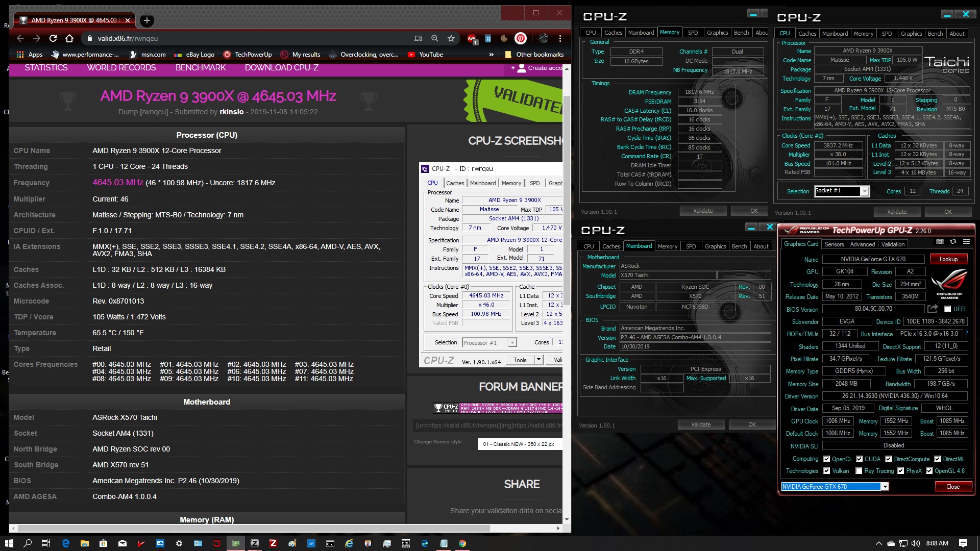Enable the Ray Tracing checkbox
The height and width of the screenshot is (551, 980).
(859, 471)
